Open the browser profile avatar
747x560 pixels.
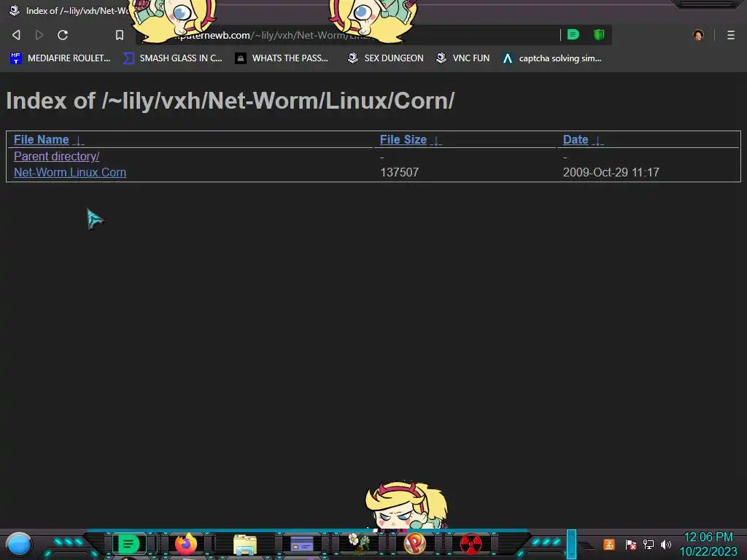698,35
